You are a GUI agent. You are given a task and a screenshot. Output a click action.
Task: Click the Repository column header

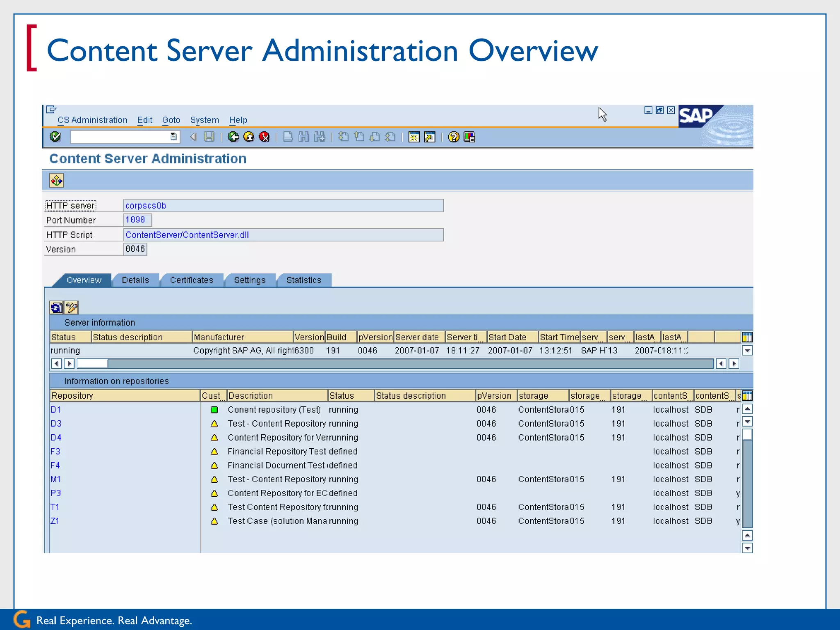coord(125,395)
